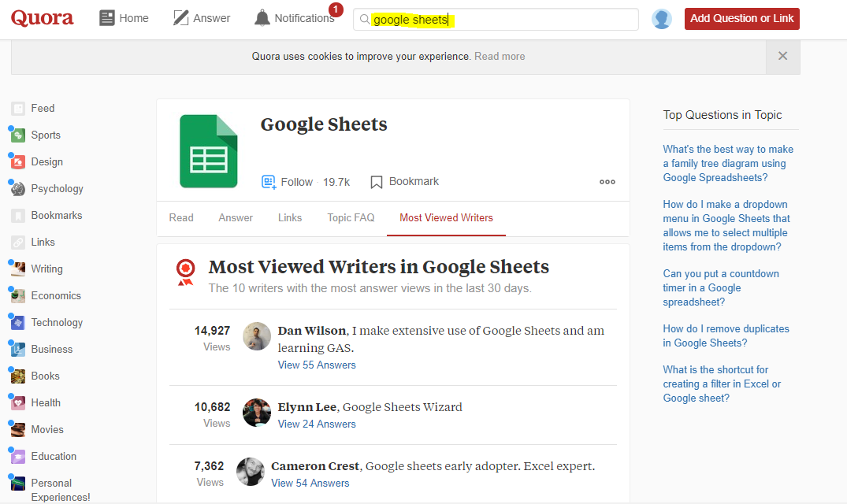The width and height of the screenshot is (847, 504).
Task: Click the Add Question or Link button
Action: point(741,19)
